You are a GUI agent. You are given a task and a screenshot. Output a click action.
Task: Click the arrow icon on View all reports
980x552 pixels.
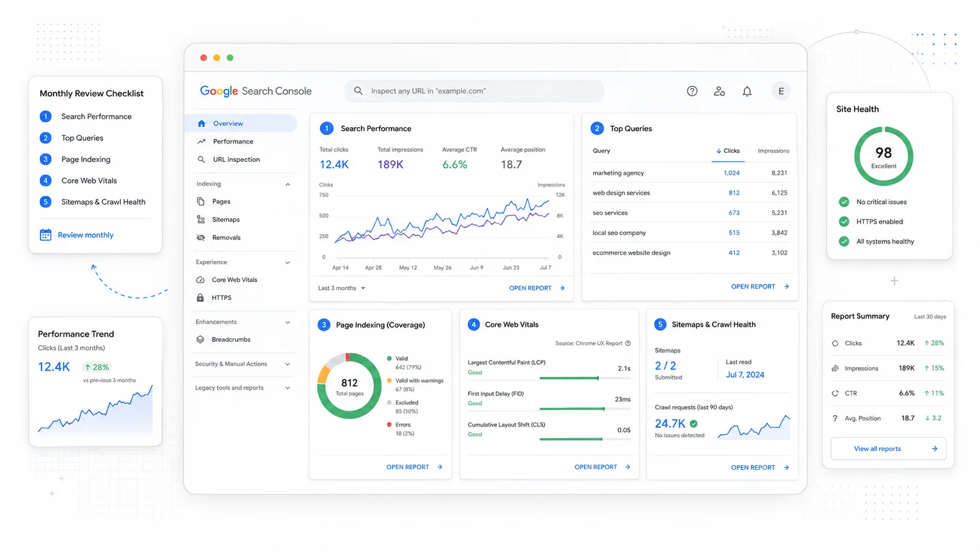934,449
